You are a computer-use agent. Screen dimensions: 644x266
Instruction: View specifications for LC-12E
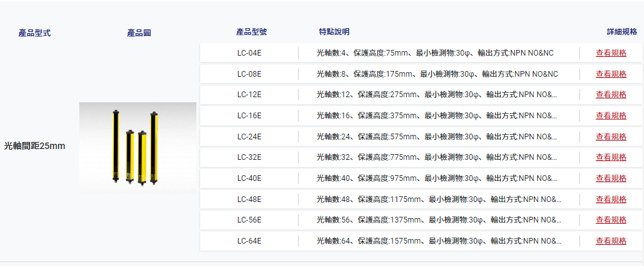click(611, 95)
